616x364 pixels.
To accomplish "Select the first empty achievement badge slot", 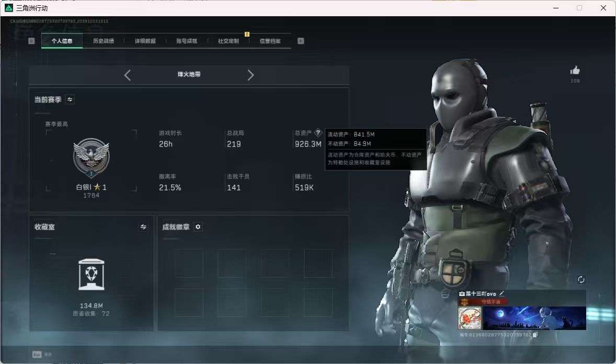I will point(189,264).
